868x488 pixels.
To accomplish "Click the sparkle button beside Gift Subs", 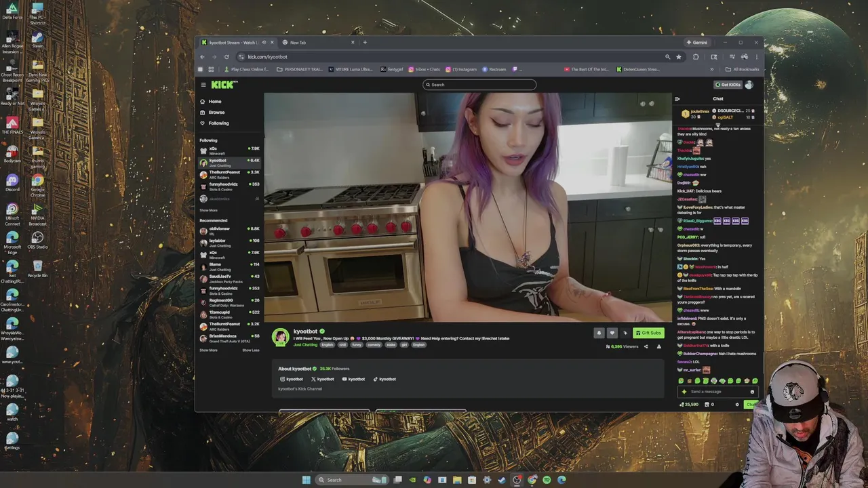I will [x=625, y=333].
